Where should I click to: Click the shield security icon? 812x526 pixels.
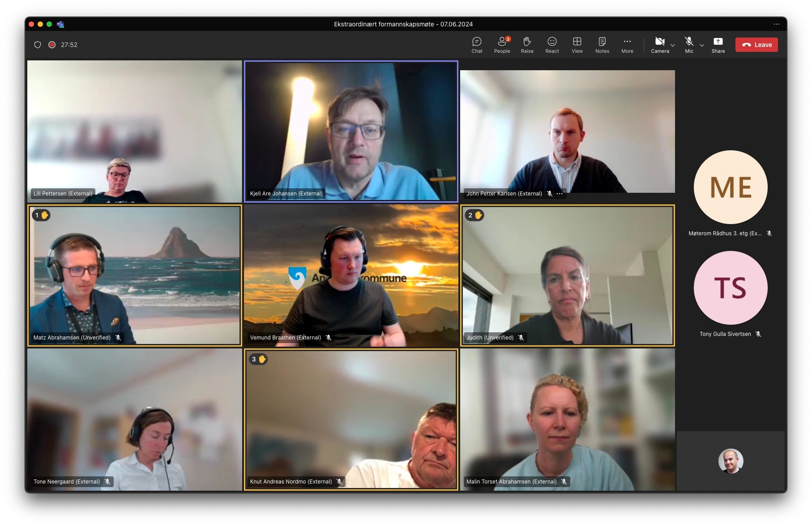[x=38, y=45]
